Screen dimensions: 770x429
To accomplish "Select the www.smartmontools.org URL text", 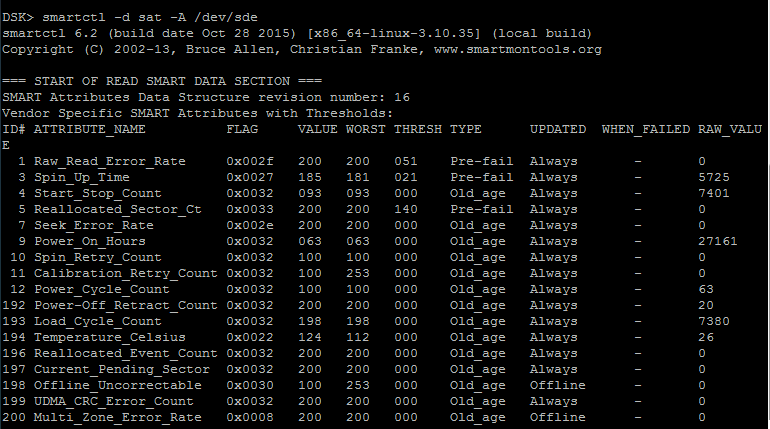I will pos(518,50).
